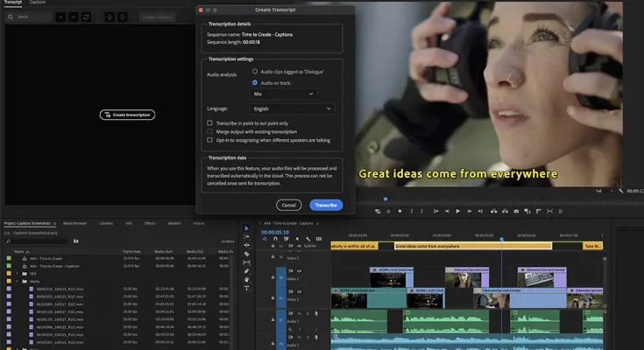Click the blue Transcribe button
The height and width of the screenshot is (350, 644).
point(326,205)
